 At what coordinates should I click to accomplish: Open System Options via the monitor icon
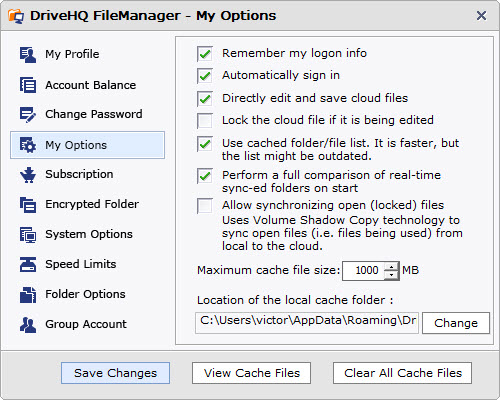point(28,234)
